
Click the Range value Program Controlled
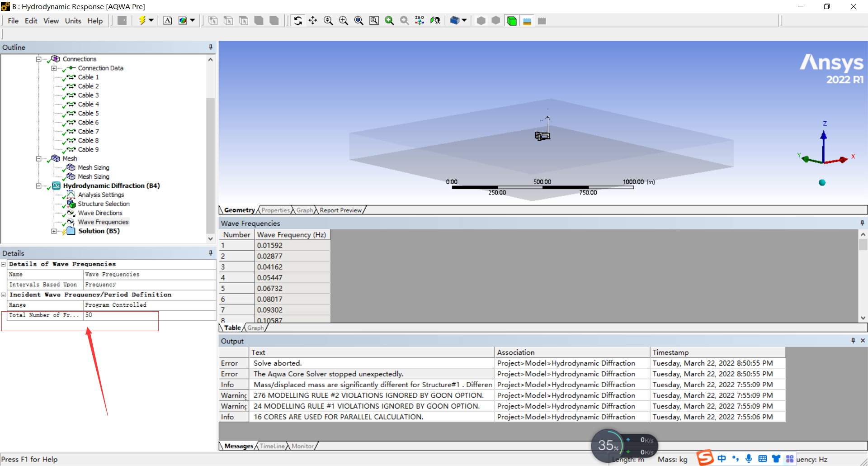pyautogui.click(x=149, y=305)
